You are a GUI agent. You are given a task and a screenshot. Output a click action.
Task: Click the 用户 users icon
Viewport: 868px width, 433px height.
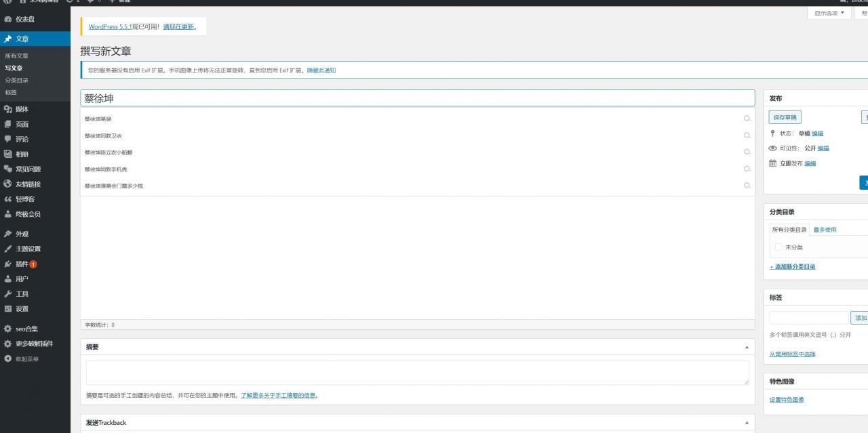tap(7, 279)
